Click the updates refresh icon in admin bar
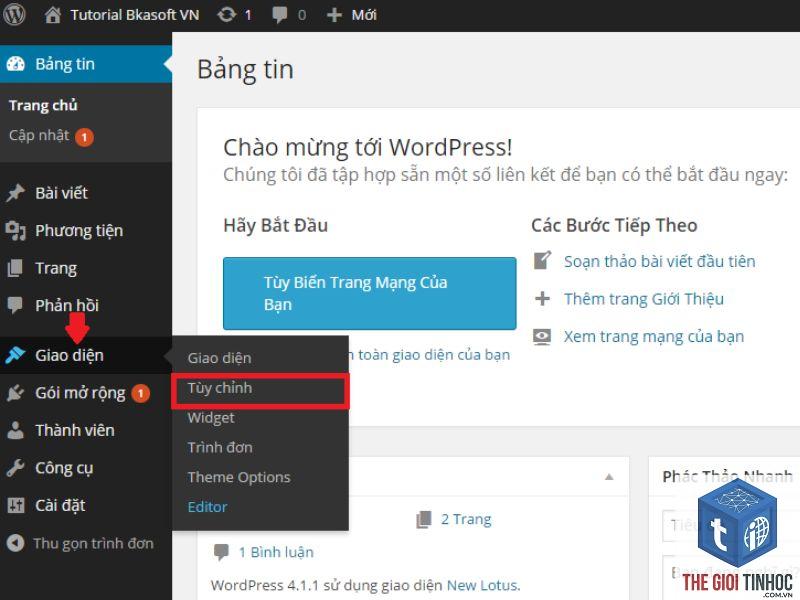The image size is (800, 600). click(227, 15)
